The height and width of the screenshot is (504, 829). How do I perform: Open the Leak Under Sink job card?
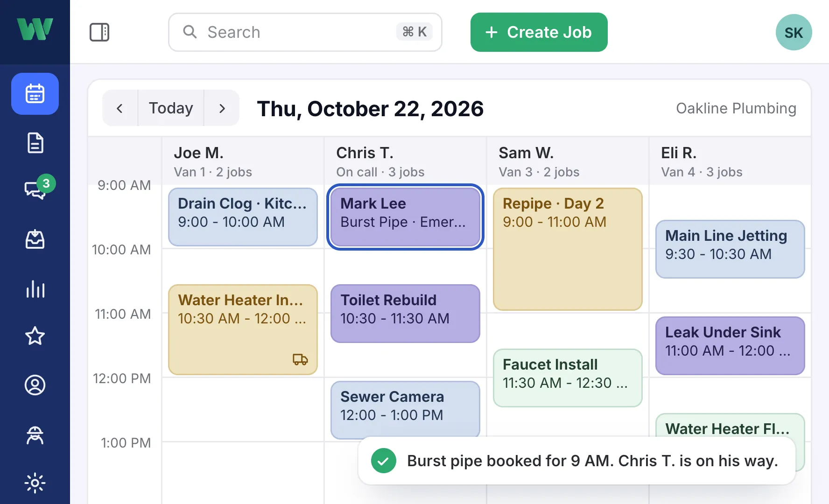(x=730, y=346)
